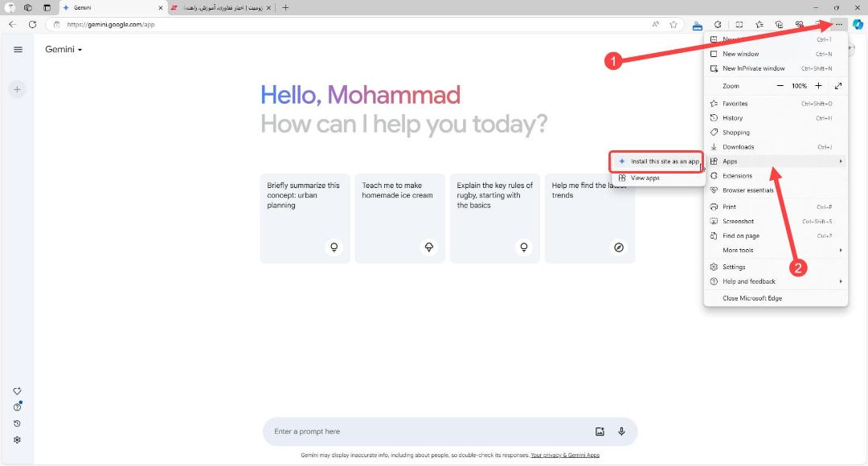This screenshot has width=868, height=466.
Task: Expand the Gemini model dropdown
Action: (x=63, y=49)
